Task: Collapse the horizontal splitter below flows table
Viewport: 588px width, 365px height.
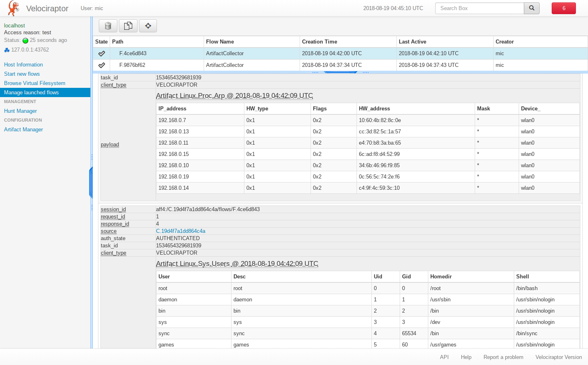Action: tap(340, 72)
